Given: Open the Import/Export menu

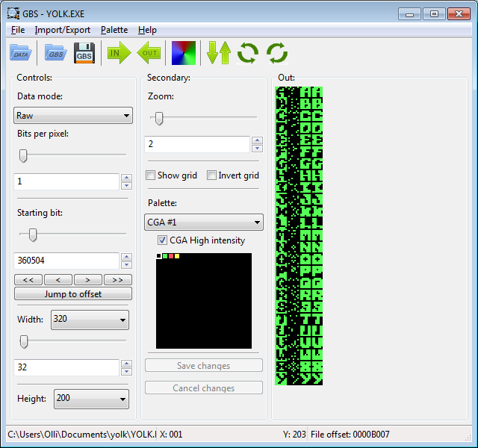Looking at the screenshot, I should [63, 30].
